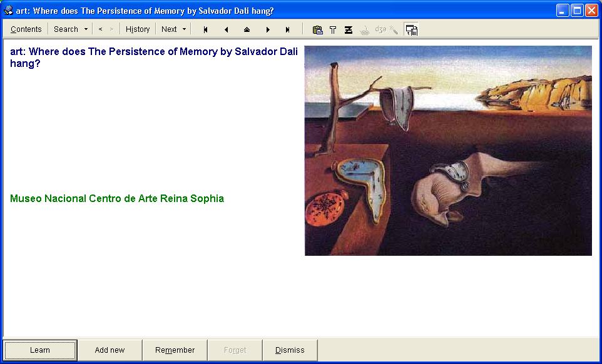This screenshot has width=602, height=364.
Task: Jump to the first element arrow
Action: (x=205, y=29)
